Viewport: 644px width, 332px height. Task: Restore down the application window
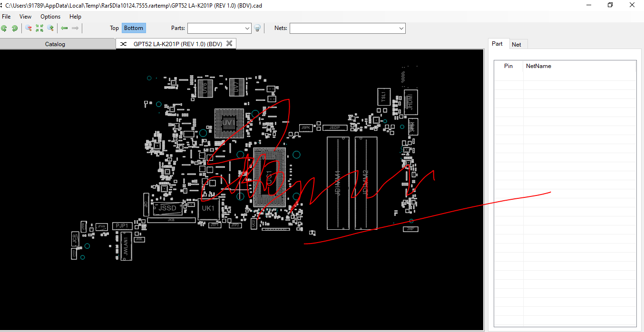(610, 5)
